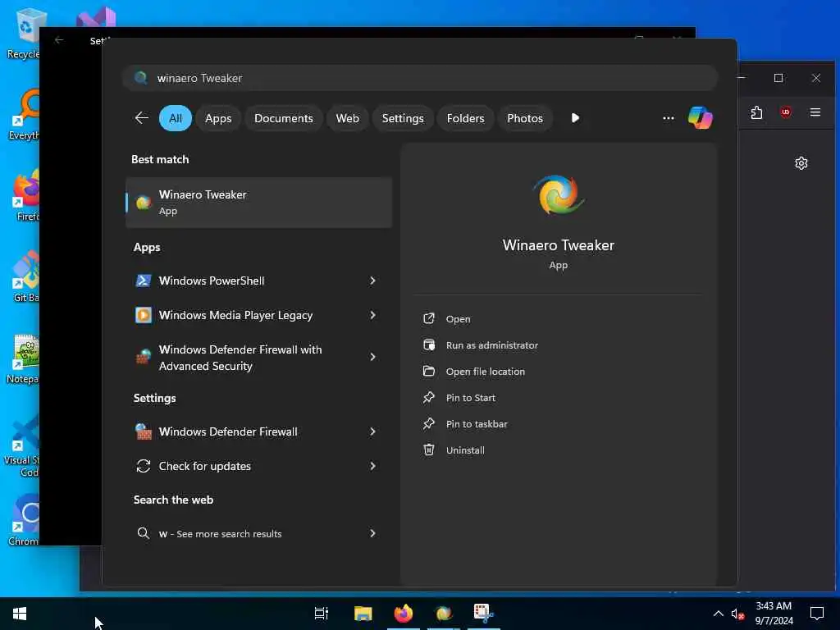Click the Copilot icon in search panel
Screen dimensions: 840x630
tap(701, 118)
